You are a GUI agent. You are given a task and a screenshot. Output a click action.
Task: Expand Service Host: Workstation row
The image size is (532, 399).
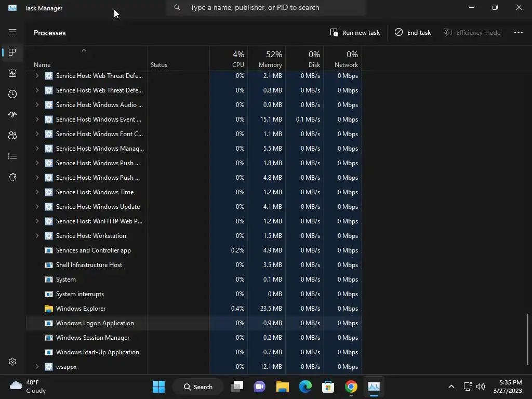pyautogui.click(x=37, y=236)
